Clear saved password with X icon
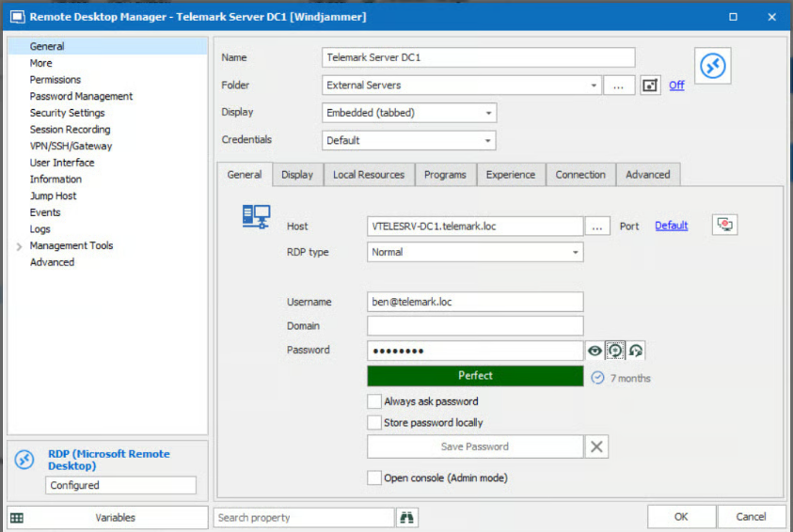The width and height of the screenshot is (793, 532). coord(596,446)
